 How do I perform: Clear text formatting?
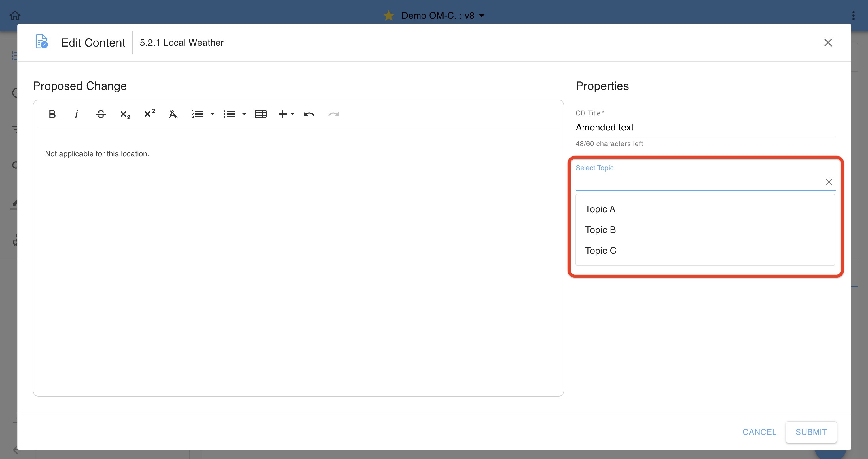[173, 114]
